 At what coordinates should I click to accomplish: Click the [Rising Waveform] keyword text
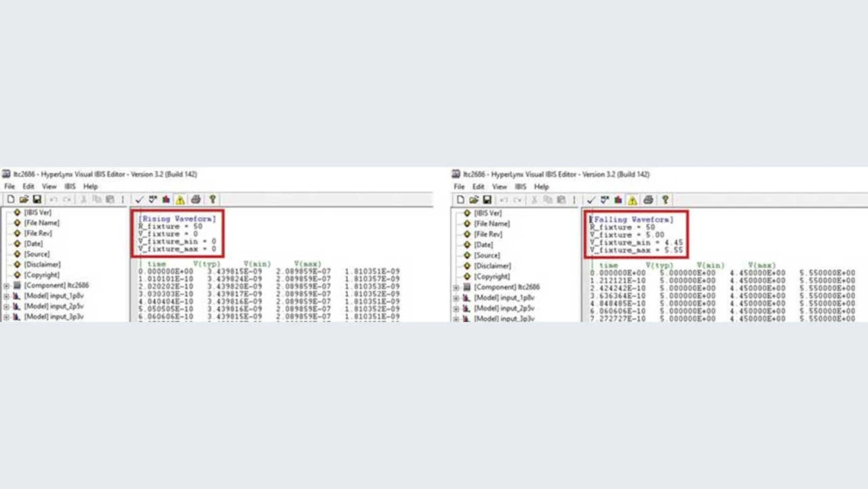pyautogui.click(x=177, y=218)
